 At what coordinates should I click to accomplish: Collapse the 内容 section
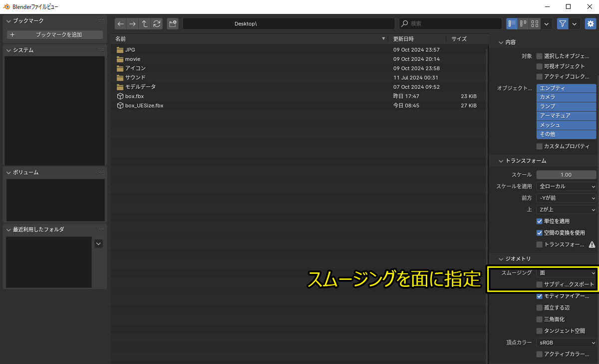pyautogui.click(x=501, y=43)
